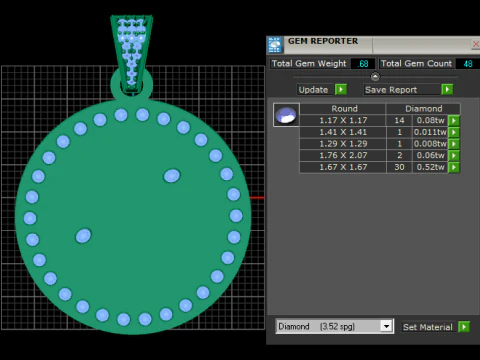Click the green arrow next to Save Report
The width and height of the screenshot is (480, 360).
click(447, 90)
